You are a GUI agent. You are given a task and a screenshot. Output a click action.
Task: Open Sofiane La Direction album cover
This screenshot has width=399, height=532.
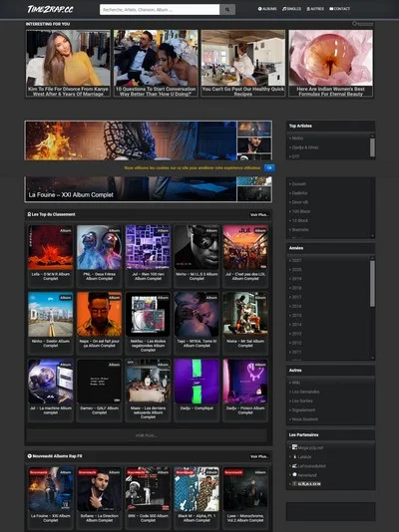99,489
